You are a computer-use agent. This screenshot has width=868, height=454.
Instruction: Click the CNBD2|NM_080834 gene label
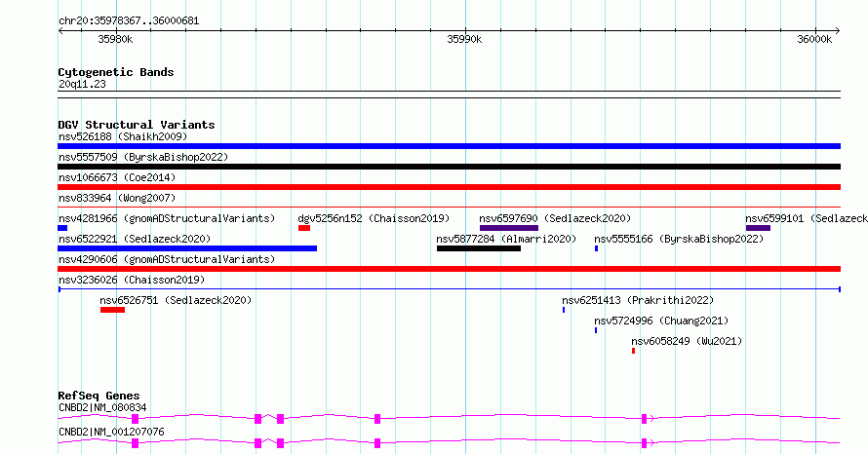point(102,407)
